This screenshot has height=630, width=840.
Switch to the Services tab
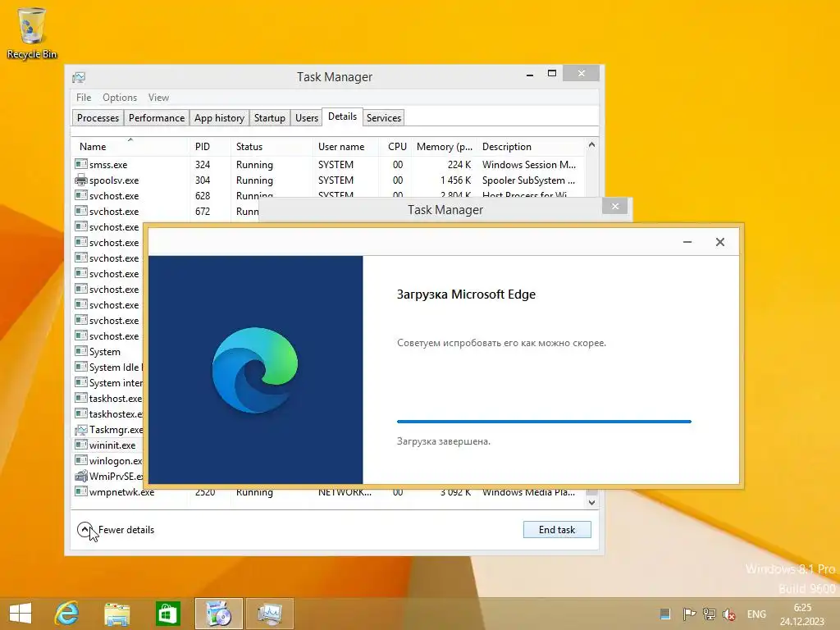click(x=384, y=118)
